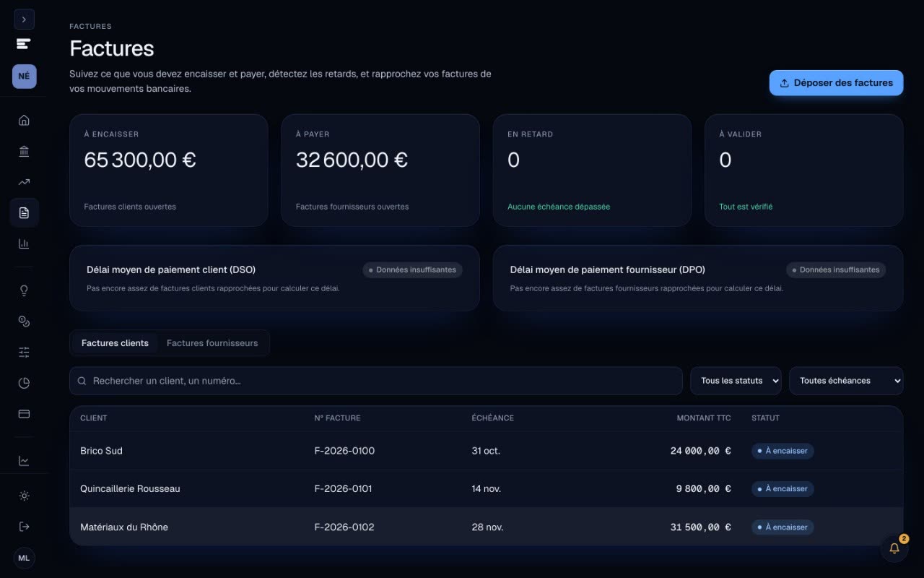Open the credit card icon in sidebar

coord(24,414)
